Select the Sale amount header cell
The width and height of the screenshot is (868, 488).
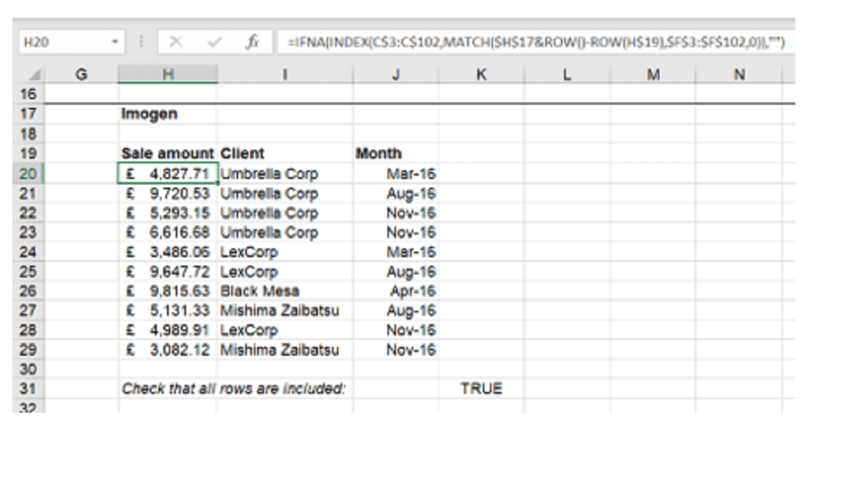(168, 153)
